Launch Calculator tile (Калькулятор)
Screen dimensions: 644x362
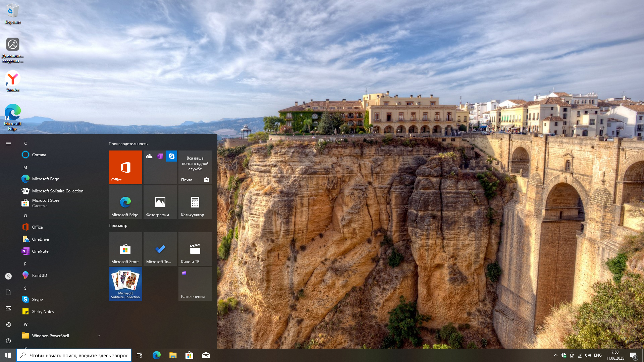tap(195, 202)
